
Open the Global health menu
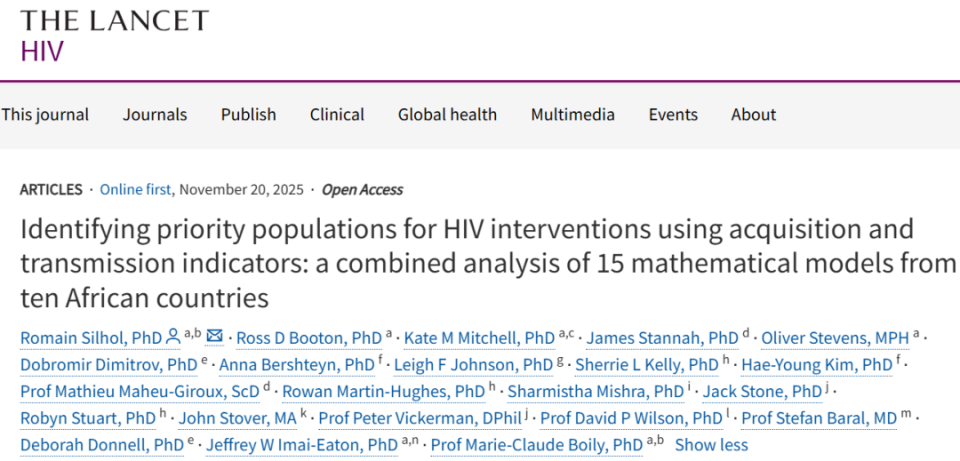447,114
